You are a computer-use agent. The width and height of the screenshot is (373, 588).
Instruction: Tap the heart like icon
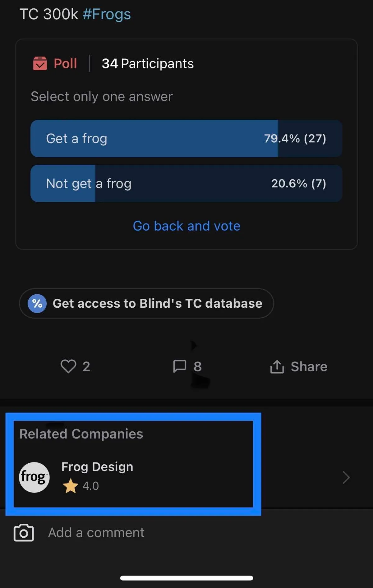point(68,366)
